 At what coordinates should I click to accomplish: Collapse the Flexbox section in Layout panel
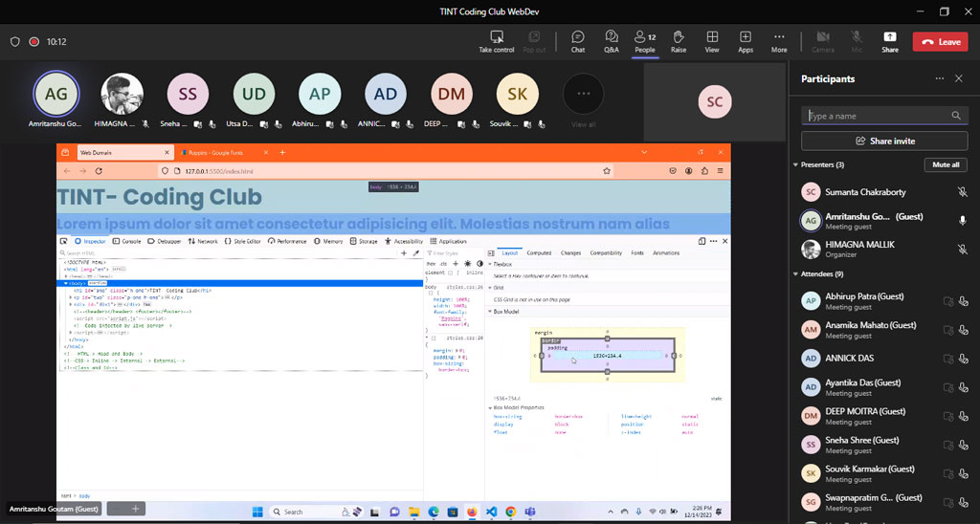[491, 264]
